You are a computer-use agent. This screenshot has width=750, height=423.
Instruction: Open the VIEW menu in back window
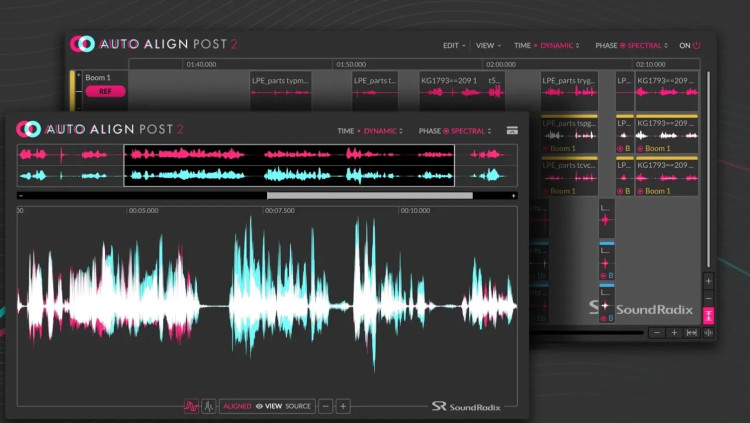(x=488, y=45)
